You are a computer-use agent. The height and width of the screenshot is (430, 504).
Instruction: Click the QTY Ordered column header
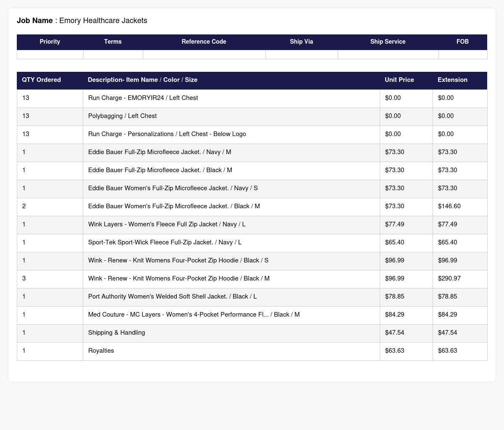coord(50,80)
